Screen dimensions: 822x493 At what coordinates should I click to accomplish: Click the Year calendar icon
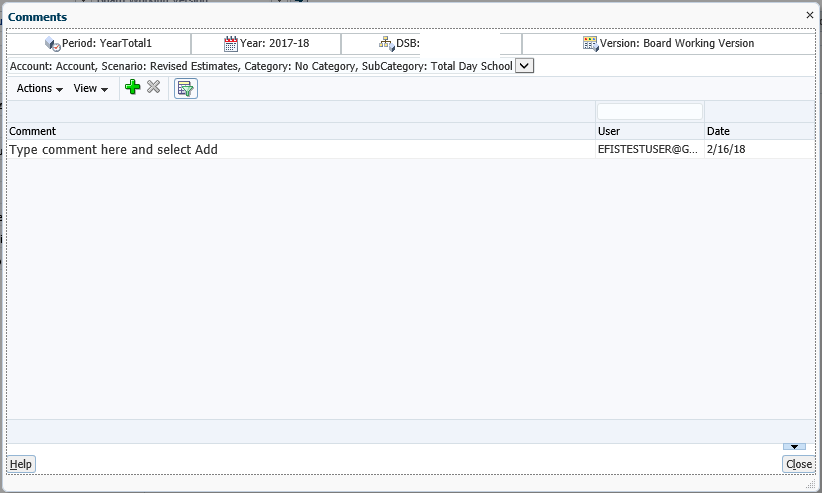[x=231, y=44]
